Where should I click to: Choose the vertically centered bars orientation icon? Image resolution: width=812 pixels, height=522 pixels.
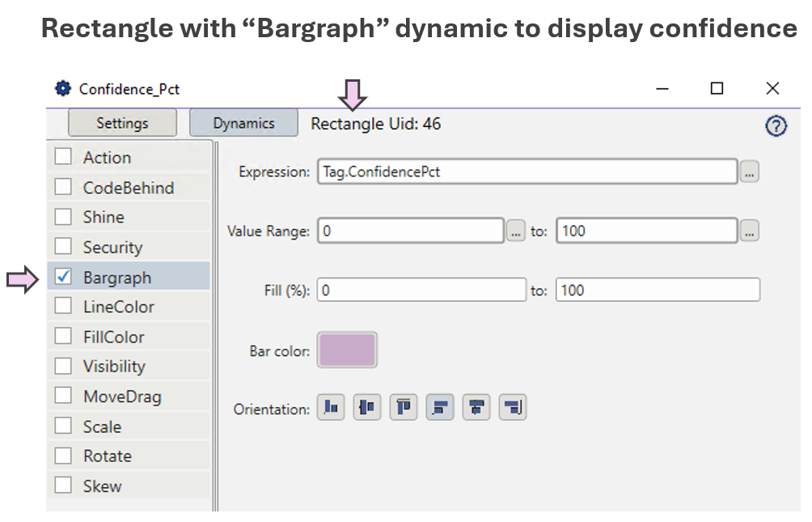coord(367,408)
